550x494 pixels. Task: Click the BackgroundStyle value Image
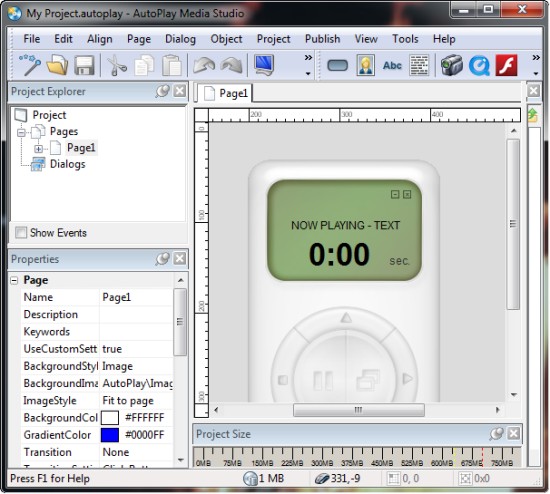click(136, 366)
